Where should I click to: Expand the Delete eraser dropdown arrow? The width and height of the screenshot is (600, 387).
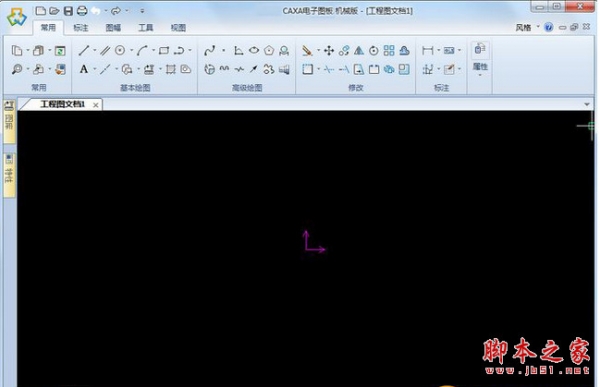pos(318,50)
